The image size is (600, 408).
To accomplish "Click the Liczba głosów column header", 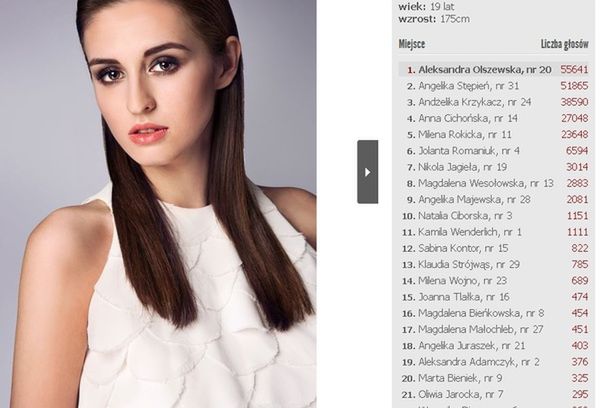I will 564,44.
